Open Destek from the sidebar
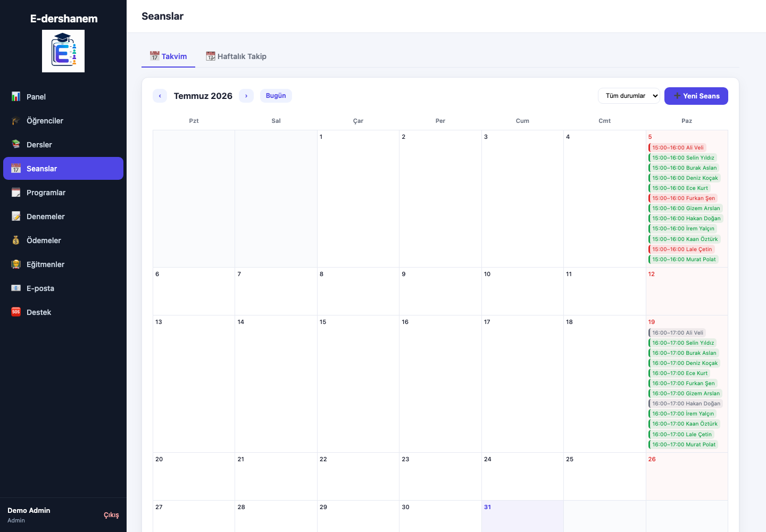This screenshot has height=532, width=766. tap(63, 312)
